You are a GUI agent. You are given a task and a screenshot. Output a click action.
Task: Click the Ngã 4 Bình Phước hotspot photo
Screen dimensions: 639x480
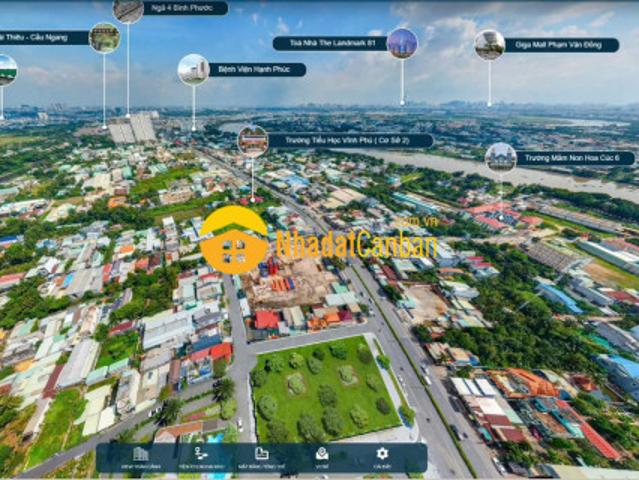tap(128, 10)
